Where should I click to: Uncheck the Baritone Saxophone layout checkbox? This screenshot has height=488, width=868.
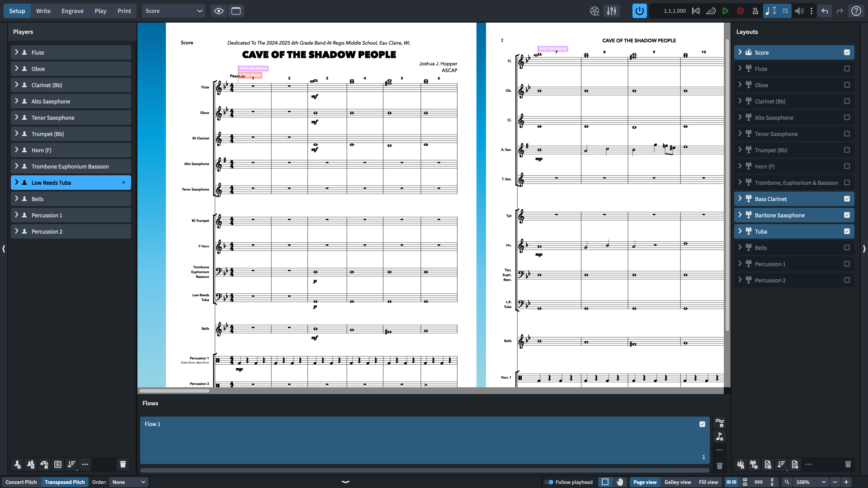click(x=847, y=215)
